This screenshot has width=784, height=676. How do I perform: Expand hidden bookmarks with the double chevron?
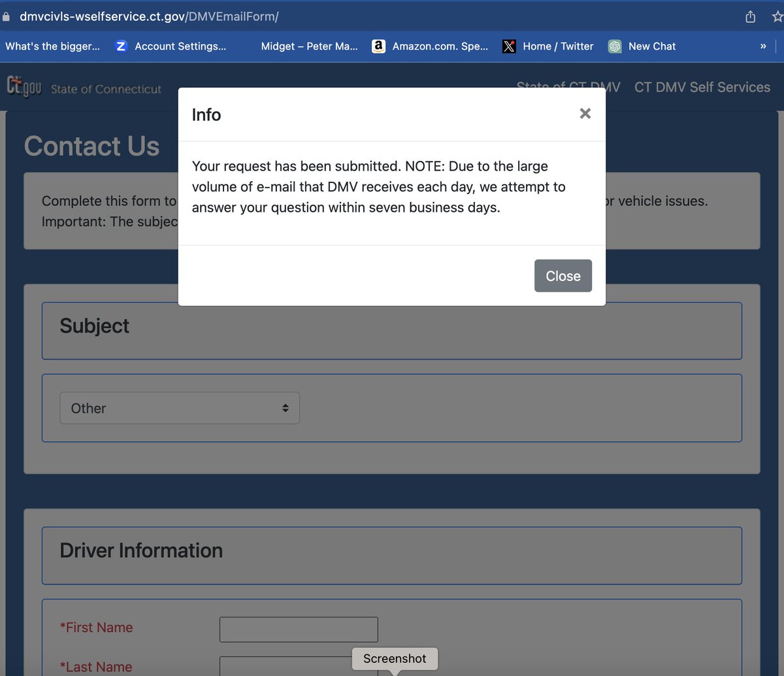tap(762, 46)
